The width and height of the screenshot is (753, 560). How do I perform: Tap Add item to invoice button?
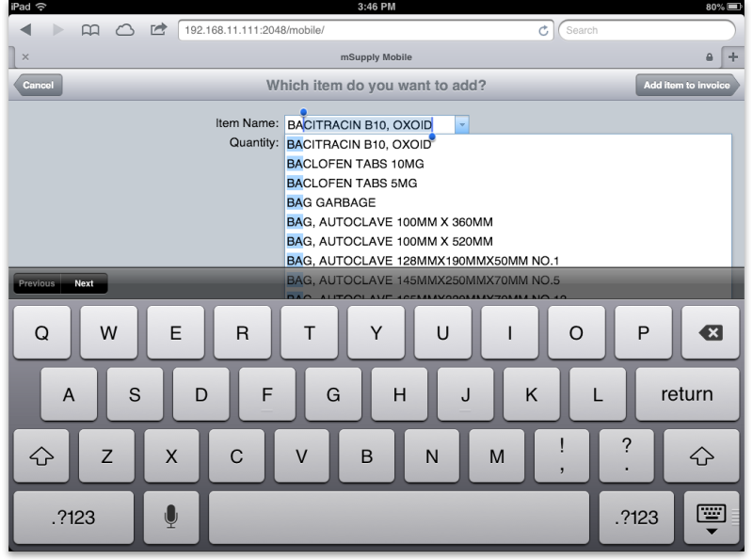(x=686, y=85)
